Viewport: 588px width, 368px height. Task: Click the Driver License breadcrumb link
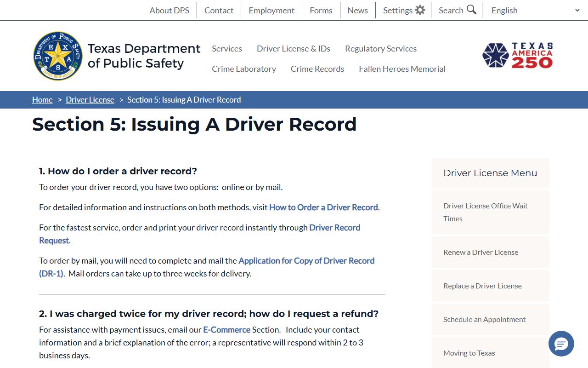(90, 100)
